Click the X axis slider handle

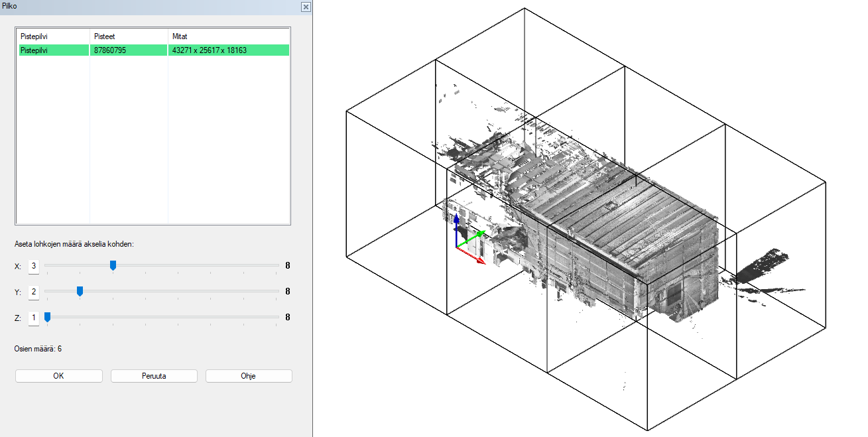(x=113, y=265)
